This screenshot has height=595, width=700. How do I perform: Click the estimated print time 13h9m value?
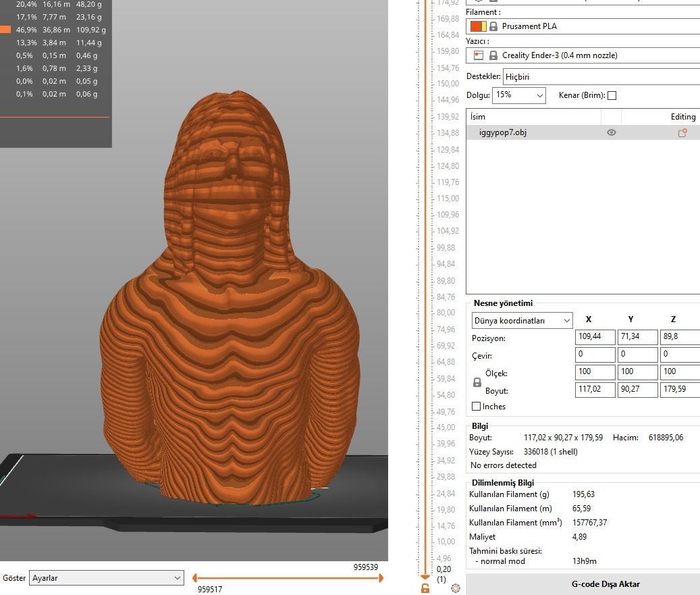[585, 561]
